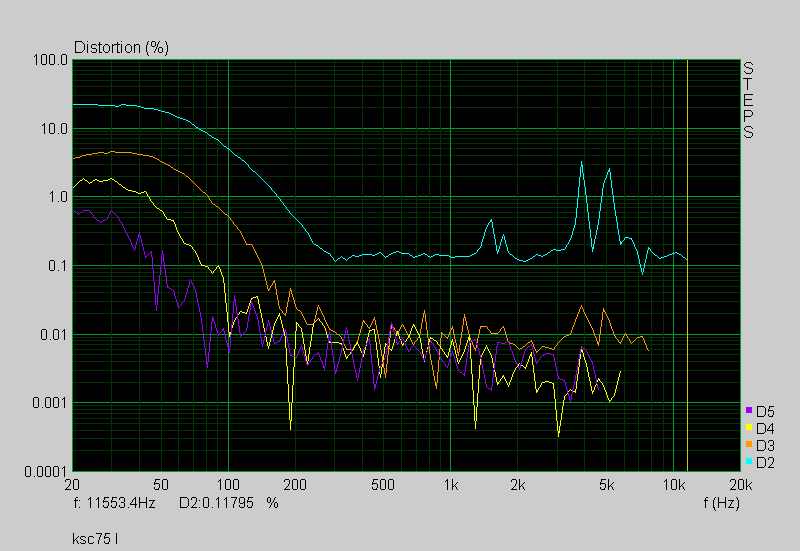Click the 1k x-axis label
This screenshot has width=800, height=551.
[x=451, y=485]
